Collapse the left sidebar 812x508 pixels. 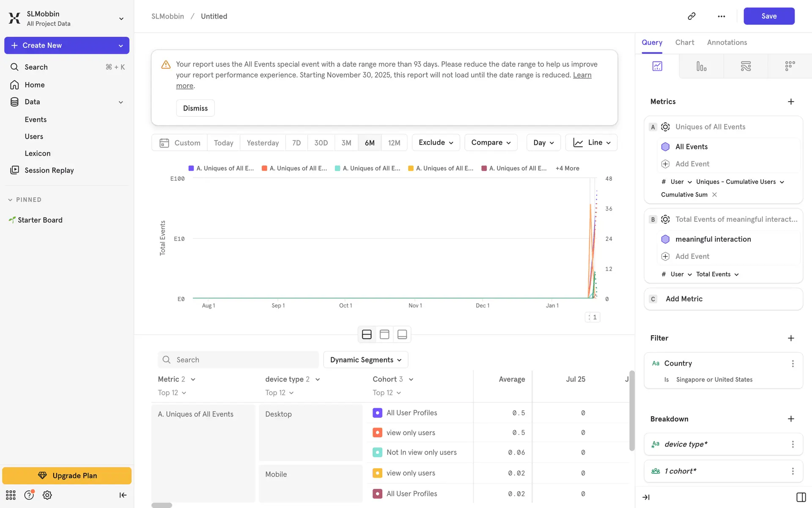coord(123,495)
